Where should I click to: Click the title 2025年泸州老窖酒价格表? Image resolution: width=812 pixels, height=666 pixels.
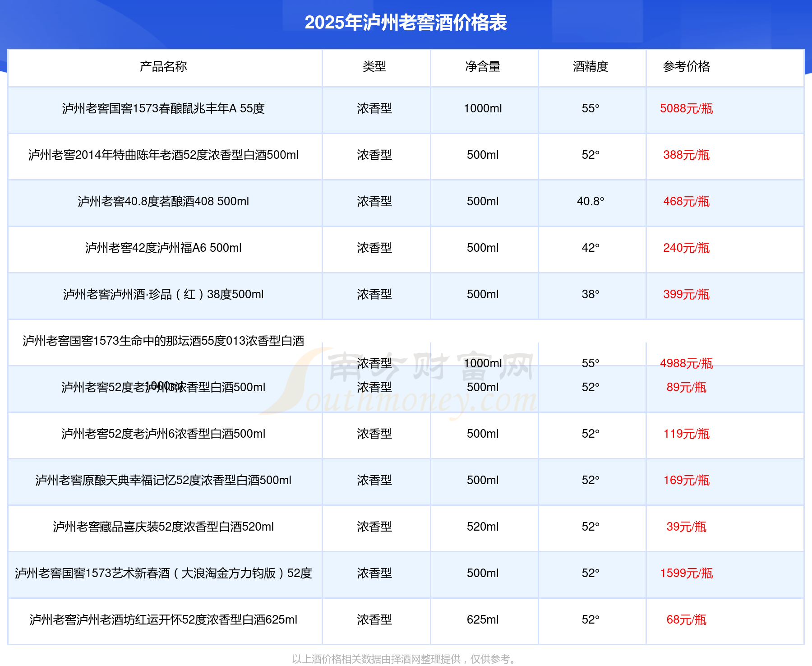coord(406,23)
